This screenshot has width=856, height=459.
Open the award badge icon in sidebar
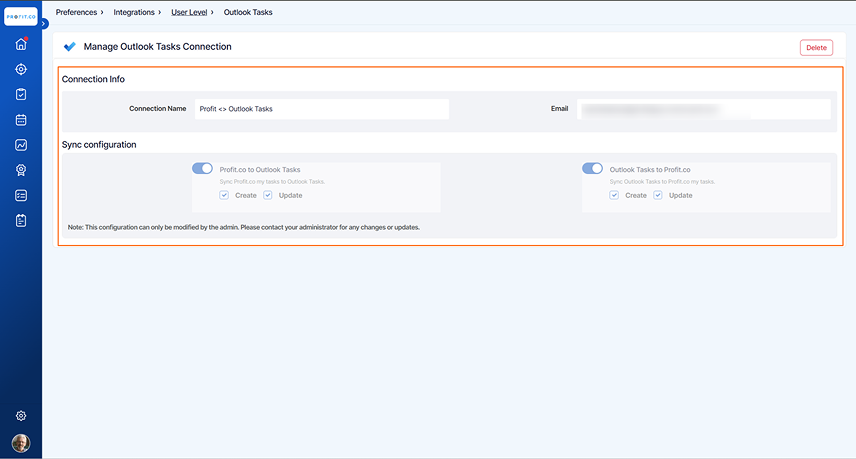[x=21, y=170]
